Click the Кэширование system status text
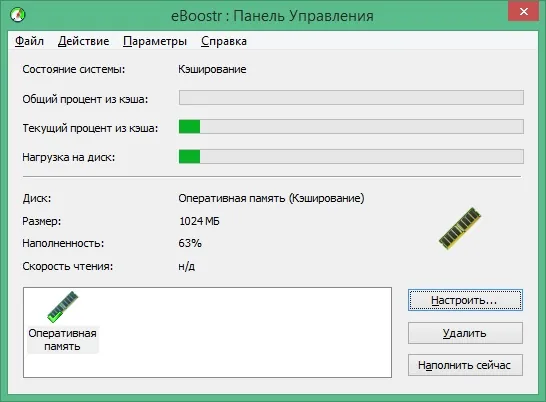This screenshot has width=546, height=402. tap(212, 69)
